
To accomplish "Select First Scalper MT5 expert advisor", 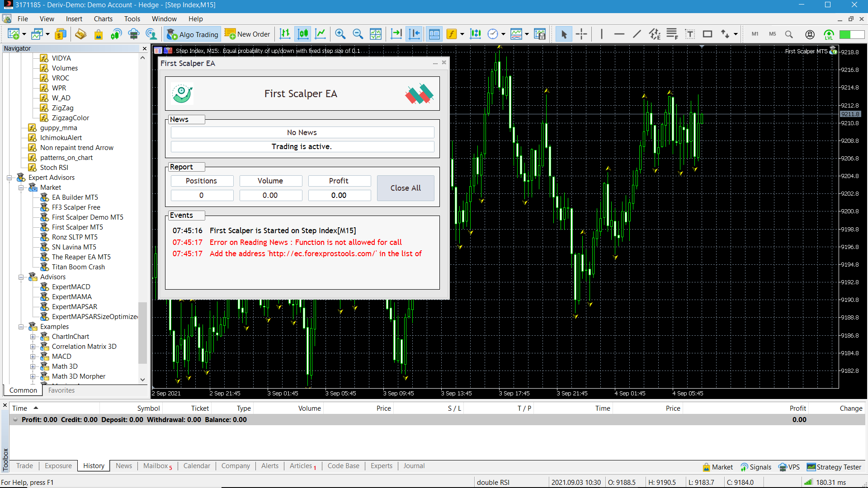I will pos(77,227).
